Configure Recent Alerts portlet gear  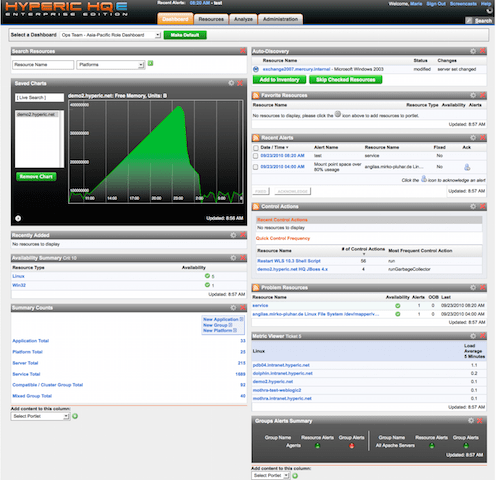(473, 138)
